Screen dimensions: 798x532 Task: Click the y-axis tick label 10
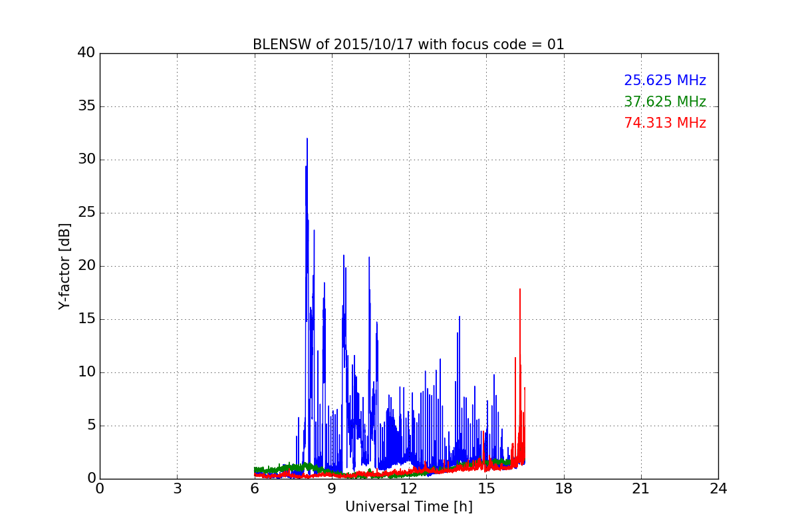click(86, 372)
